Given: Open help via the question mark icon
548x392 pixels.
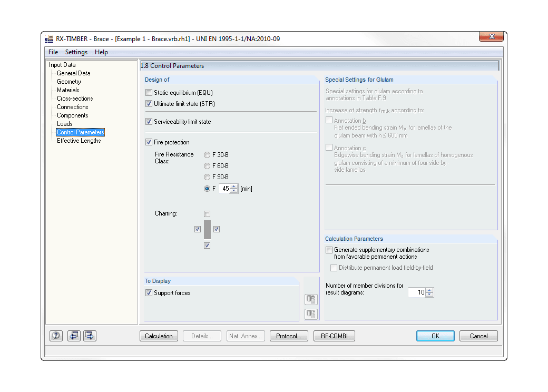Looking at the screenshot, I should (56, 336).
